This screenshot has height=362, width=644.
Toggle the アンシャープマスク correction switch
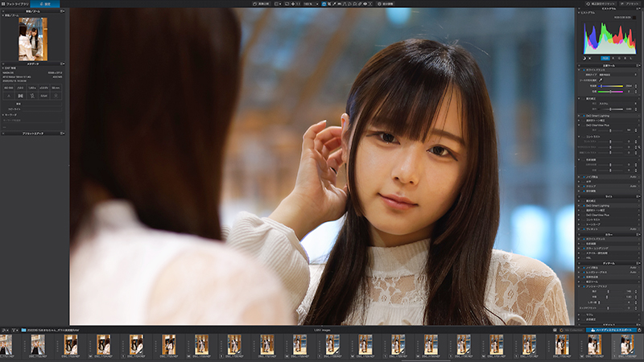(584, 286)
